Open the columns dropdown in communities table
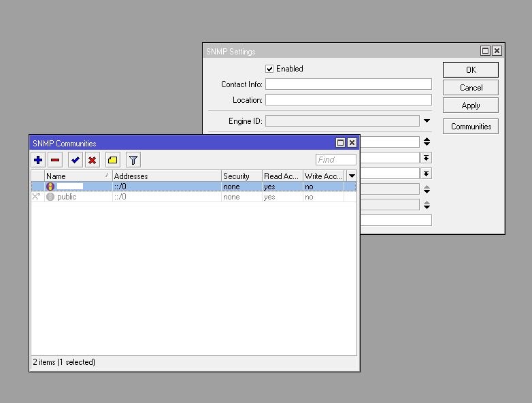 coord(352,176)
